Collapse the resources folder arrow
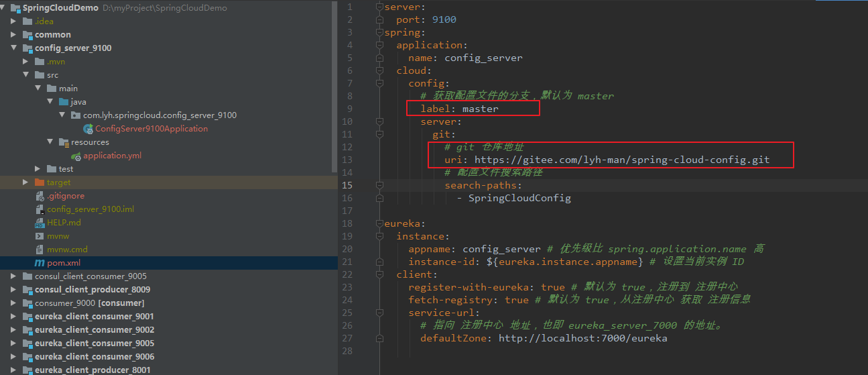Screen dimensions: 868x375 point(50,142)
